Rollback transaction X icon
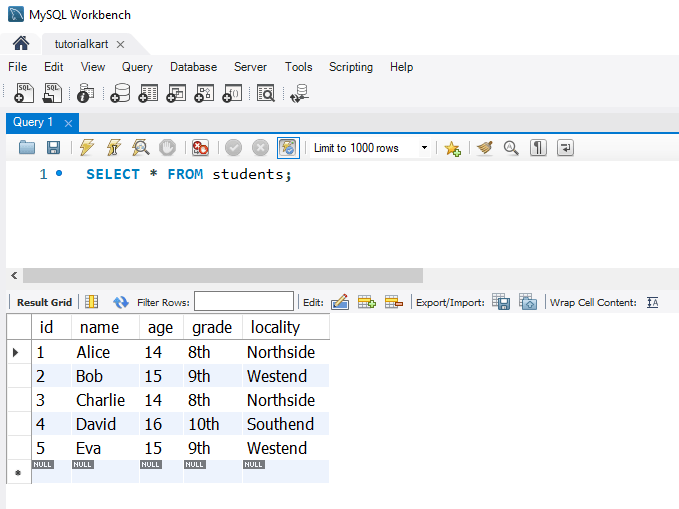This screenshot has width=679, height=509. (260, 148)
